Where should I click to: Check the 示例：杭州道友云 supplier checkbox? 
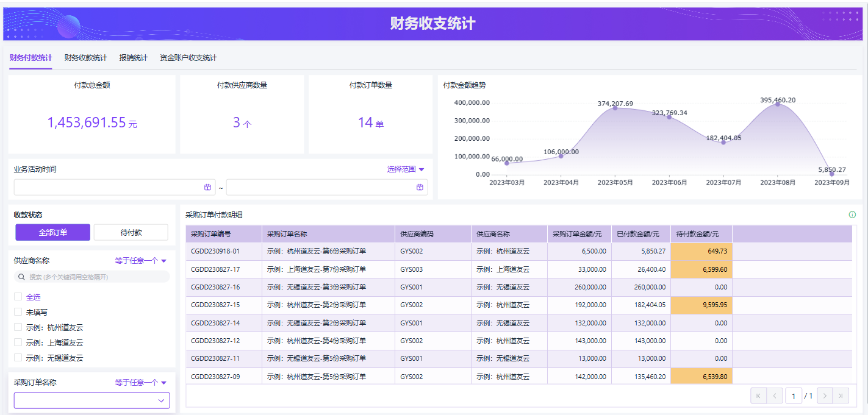[x=18, y=327]
